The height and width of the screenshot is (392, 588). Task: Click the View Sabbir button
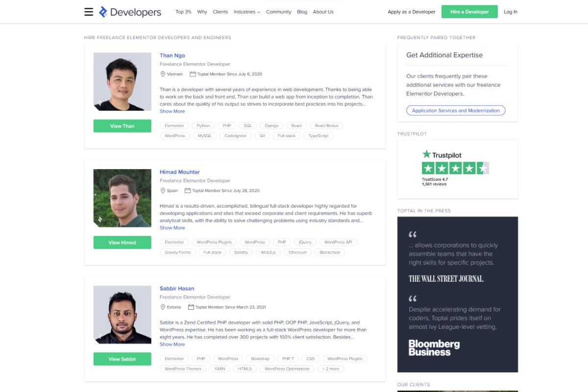[x=122, y=359]
